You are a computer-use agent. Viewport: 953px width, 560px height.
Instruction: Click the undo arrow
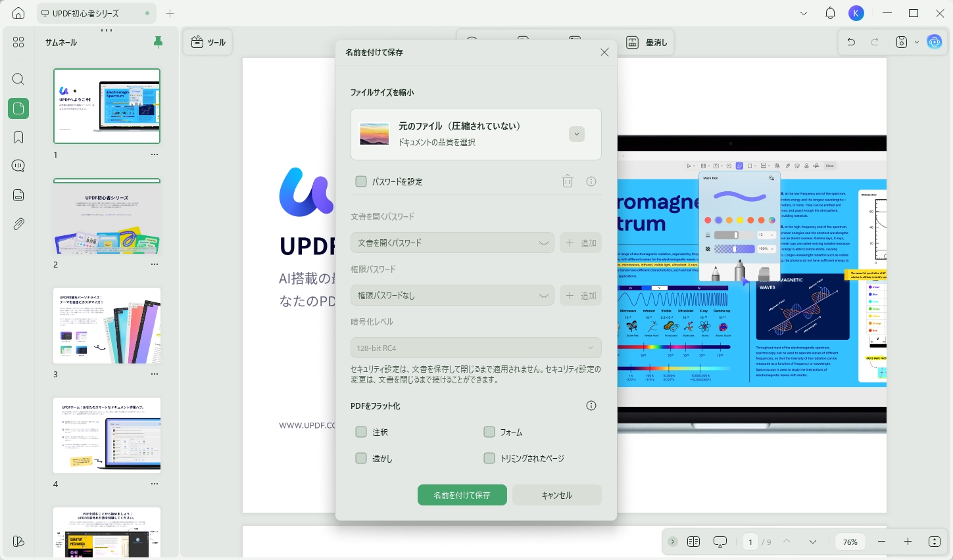(851, 42)
